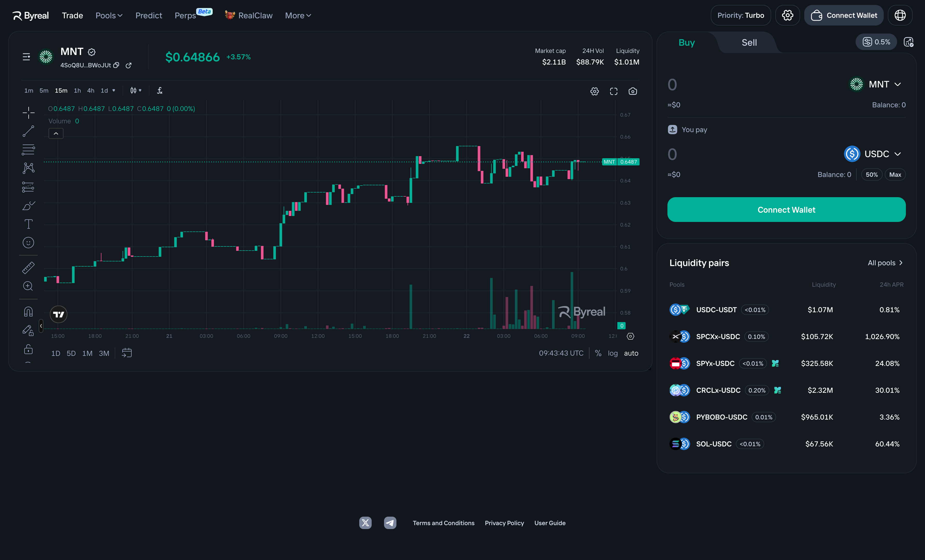Switch to the Sell tab

click(749, 42)
